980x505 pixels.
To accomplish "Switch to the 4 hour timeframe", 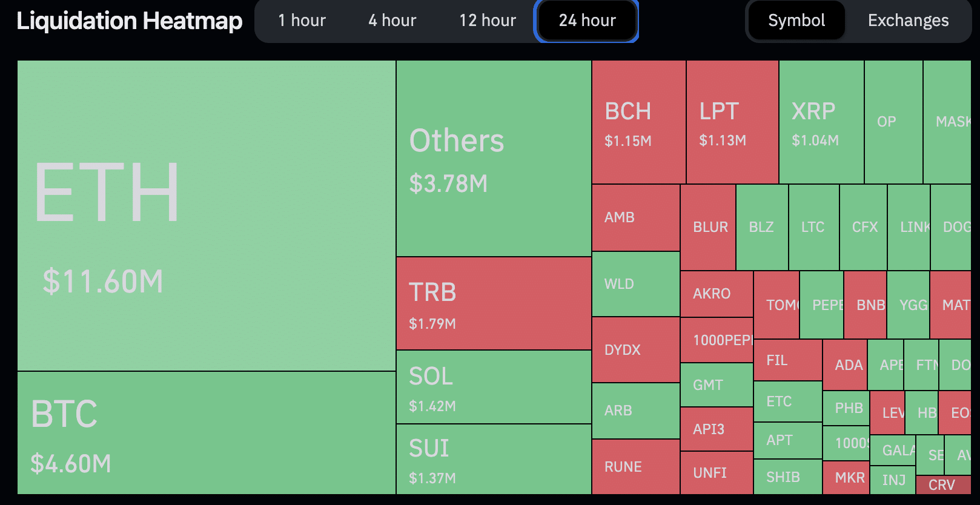I will (x=392, y=21).
